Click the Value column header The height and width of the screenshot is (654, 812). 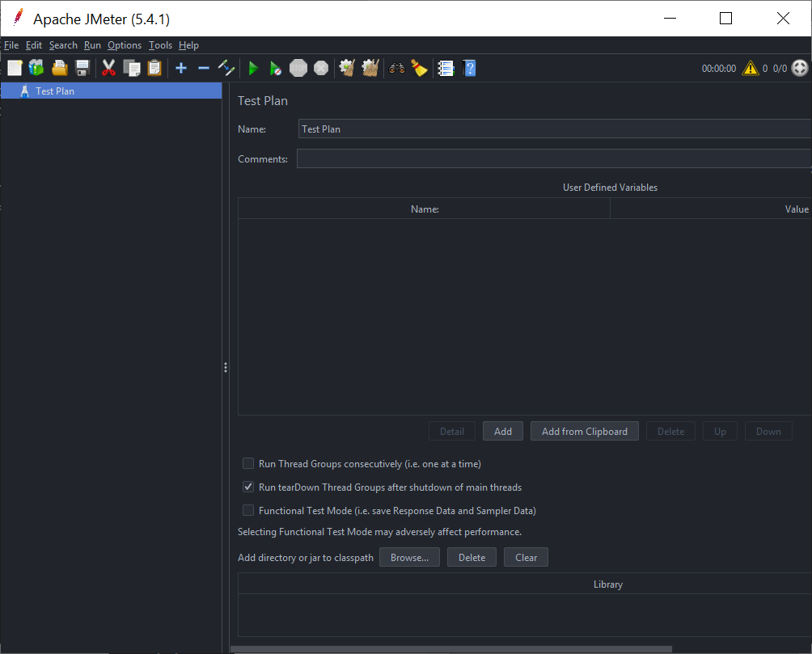tap(711, 209)
